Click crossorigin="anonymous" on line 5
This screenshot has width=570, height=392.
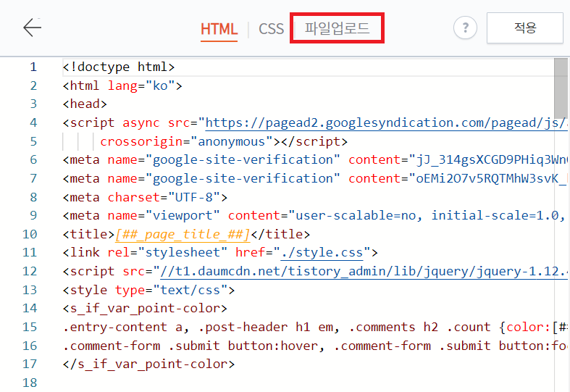tap(186, 141)
